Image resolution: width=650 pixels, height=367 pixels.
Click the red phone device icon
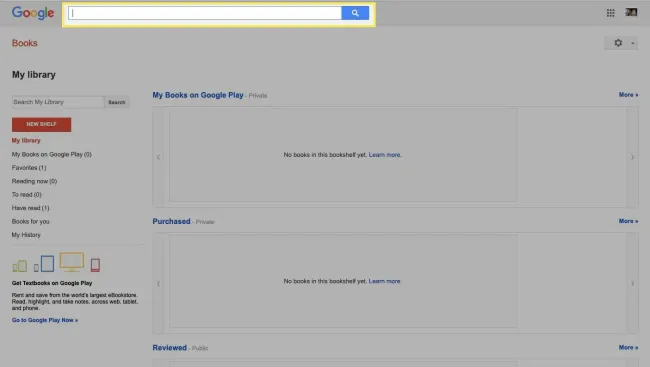95,265
